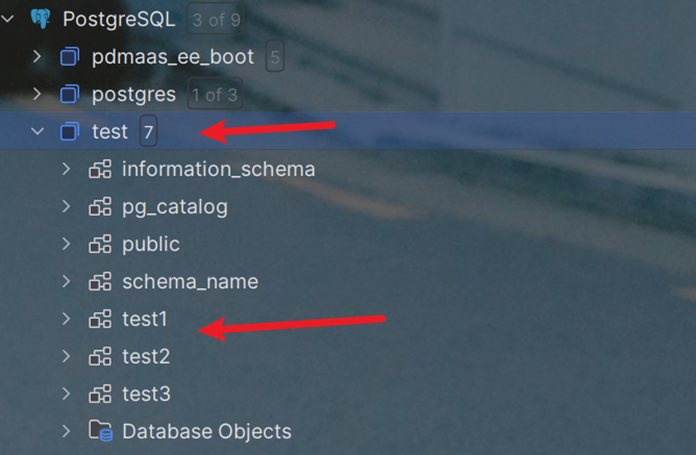
Task: Click the test3 schema icon
Action: (x=100, y=394)
